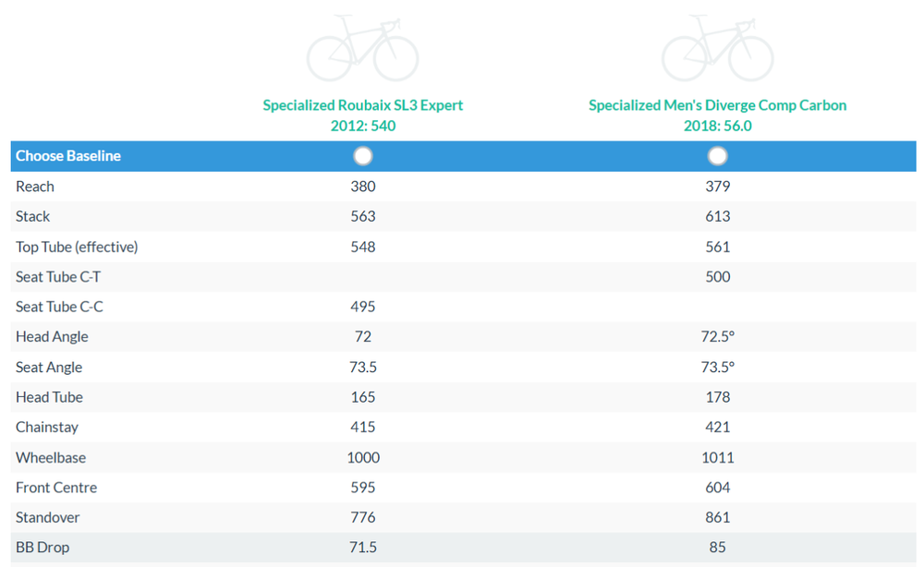Viewport: 924px width, 567px height.
Task: Click the Seat Angle row label
Action: pyautogui.click(x=49, y=368)
